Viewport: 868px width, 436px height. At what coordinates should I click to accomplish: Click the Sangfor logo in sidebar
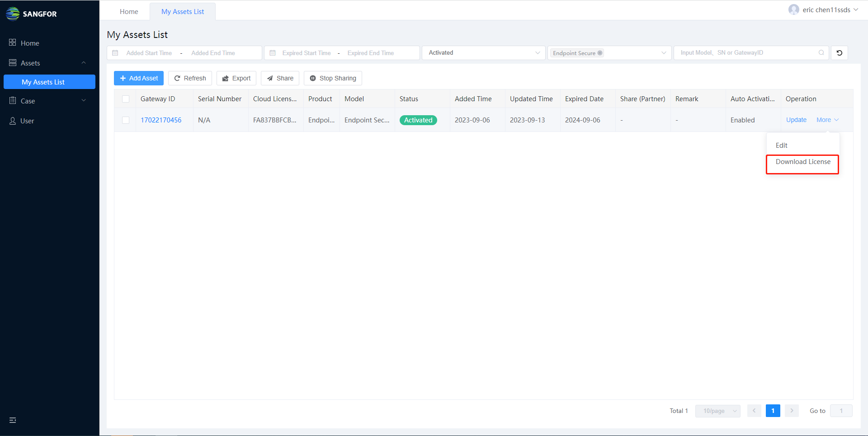pos(31,14)
